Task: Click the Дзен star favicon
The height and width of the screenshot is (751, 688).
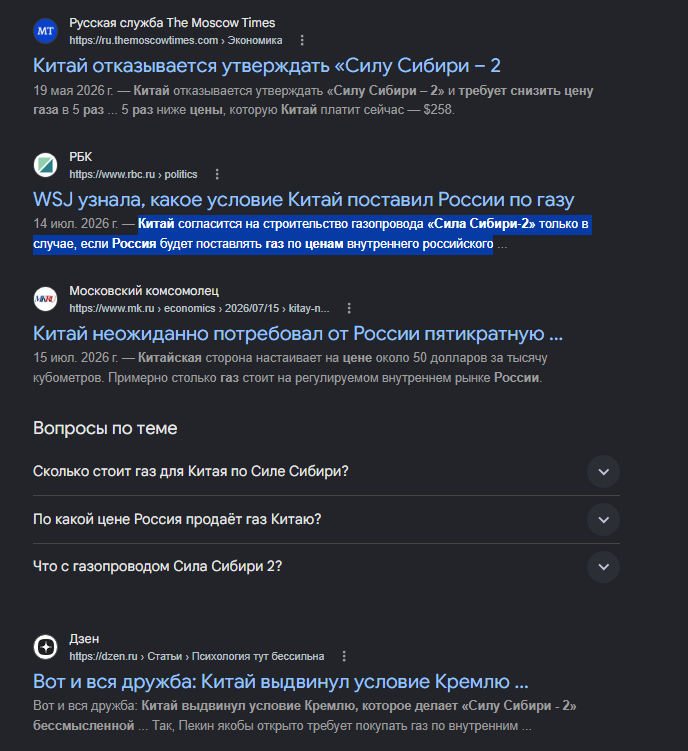Action: 46,647
